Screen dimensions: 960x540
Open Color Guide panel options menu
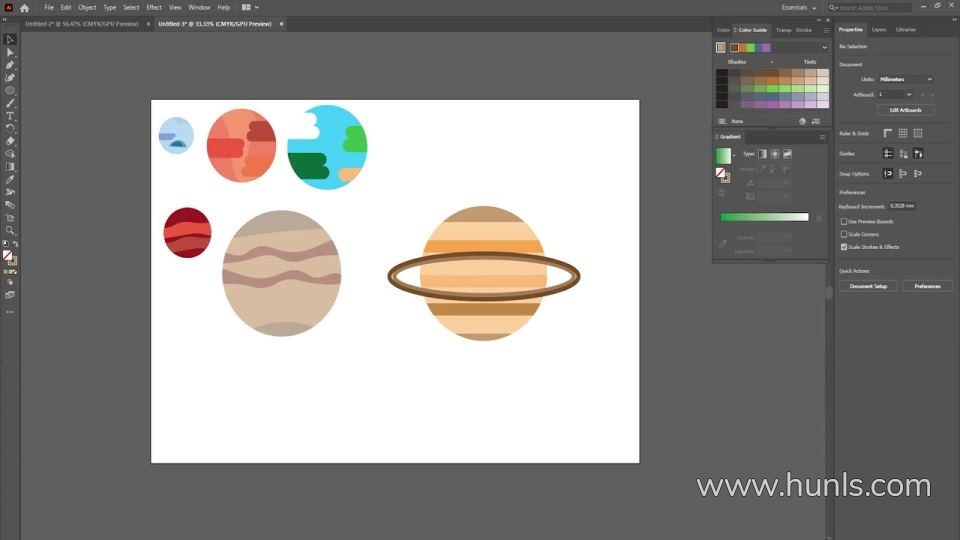826,30
